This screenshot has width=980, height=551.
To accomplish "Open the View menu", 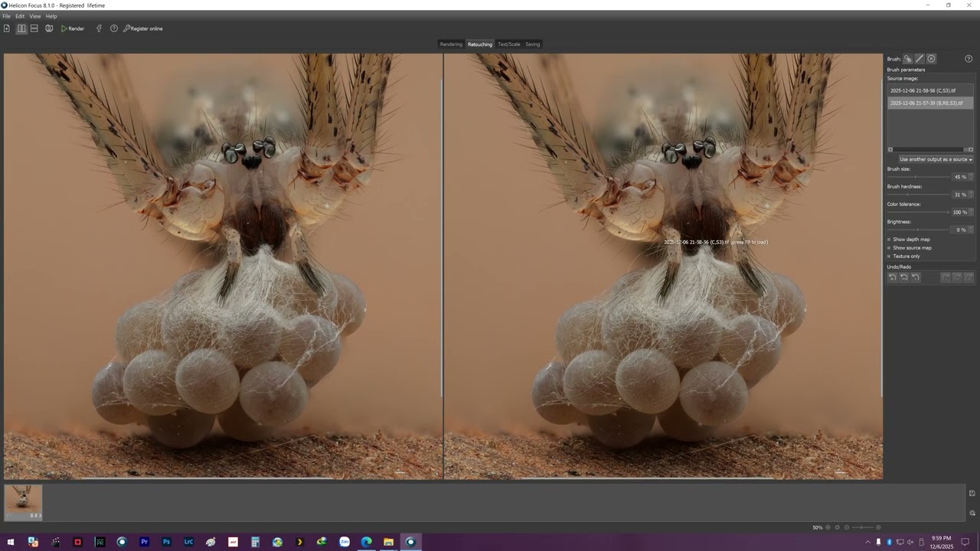I will coord(35,16).
